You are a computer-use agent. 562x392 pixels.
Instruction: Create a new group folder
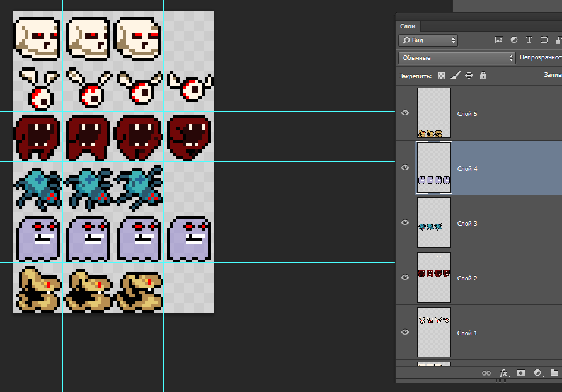click(x=554, y=372)
